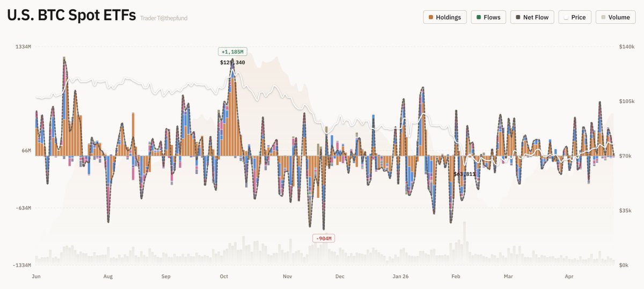Toggle the Volume series legend button

pyautogui.click(x=615, y=17)
